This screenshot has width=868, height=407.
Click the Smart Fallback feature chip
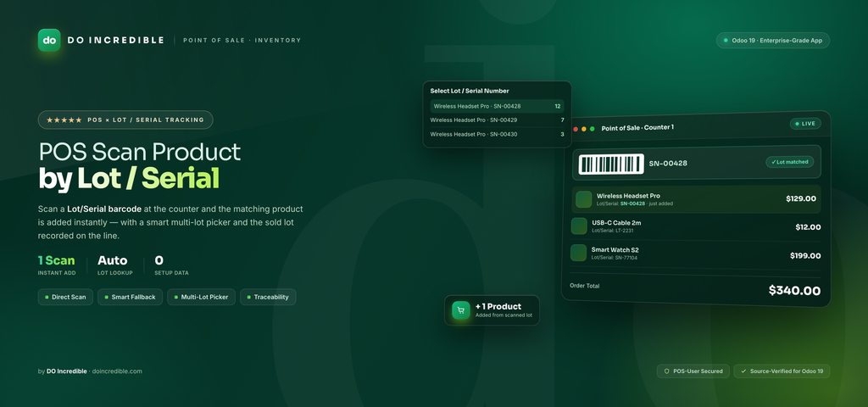click(130, 297)
